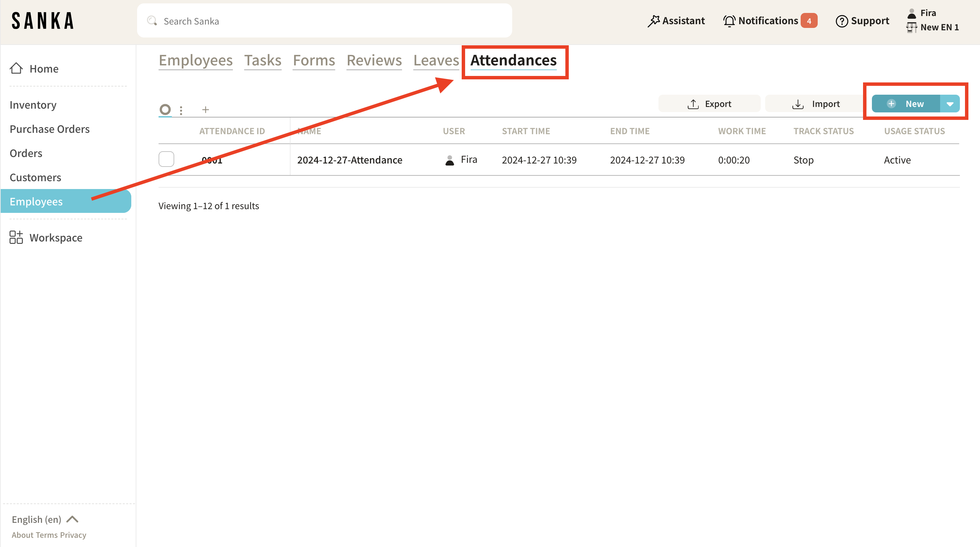Click the search magnifier icon
This screenshot has height=547, width=980.
tap(152, 21)
